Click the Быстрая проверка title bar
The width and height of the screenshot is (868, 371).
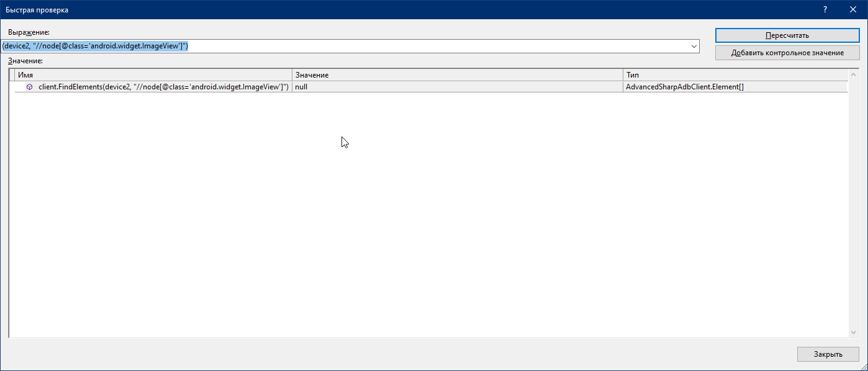(373, 9)
